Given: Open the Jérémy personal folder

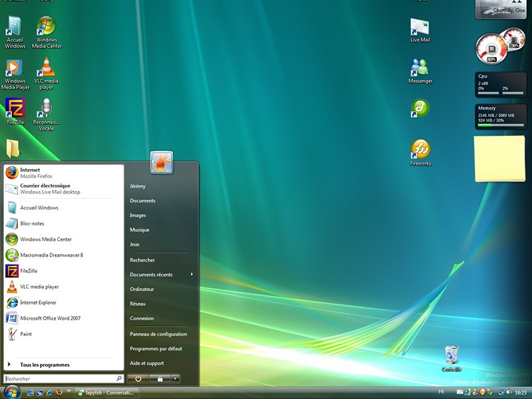Looking at the screenshot, I should coord(162,186).
